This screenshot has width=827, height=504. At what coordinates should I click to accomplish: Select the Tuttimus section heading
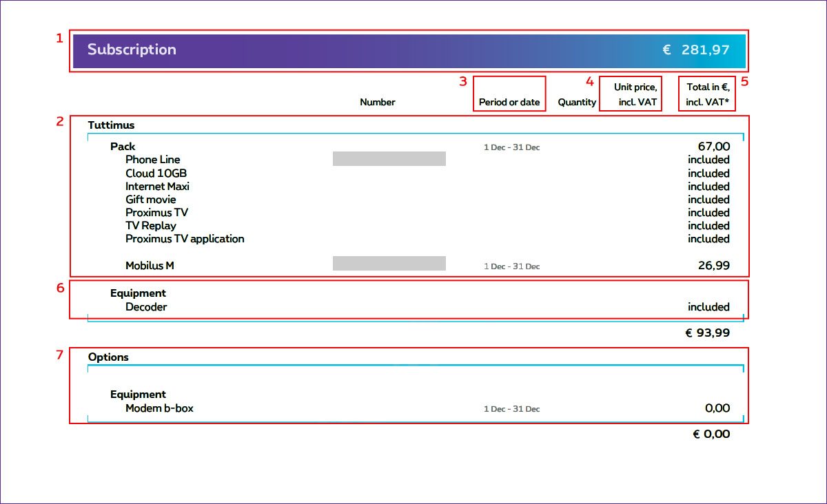[x=111, y=125]
